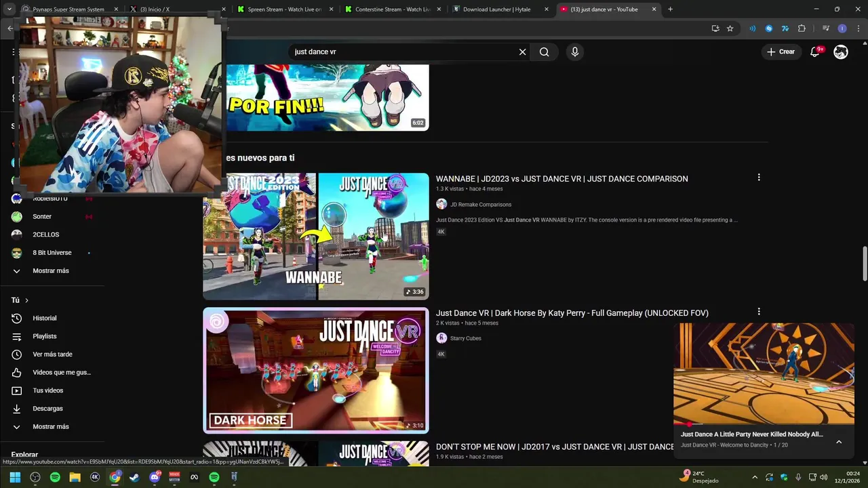The height and width of the screenshot is (488, 868).
Task: Open the Windows Start menu
Action: click(15, 477)
